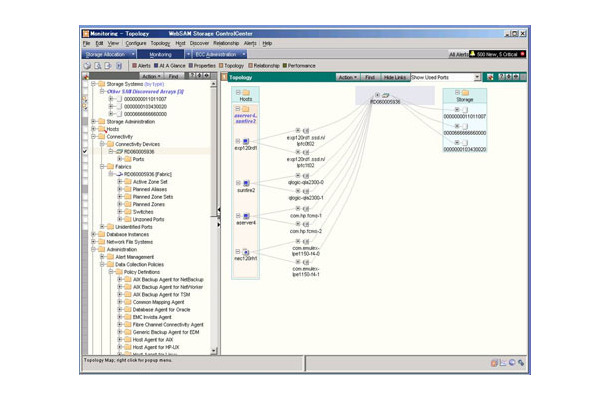Image resolution: width=610 pixels, height=400 pixels.
Task: Click the last icon in status bar corner
Action: (521, 363)
